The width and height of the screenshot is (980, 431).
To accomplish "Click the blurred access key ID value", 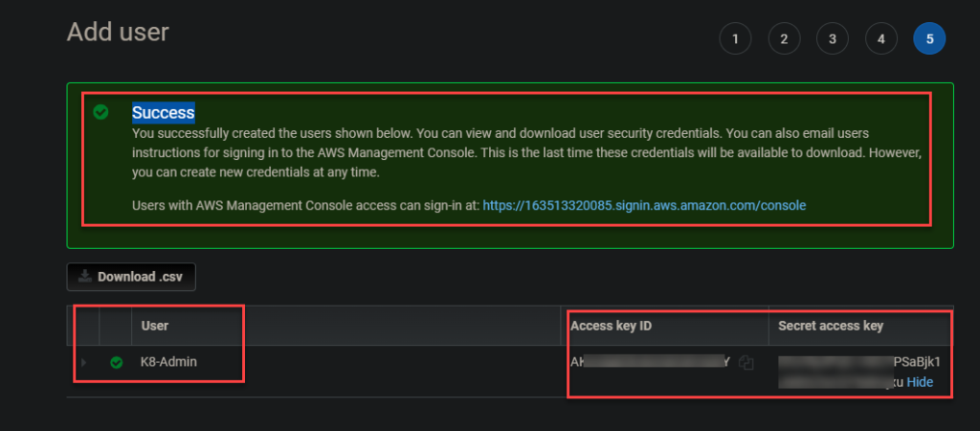I will (x=651, y=362).
